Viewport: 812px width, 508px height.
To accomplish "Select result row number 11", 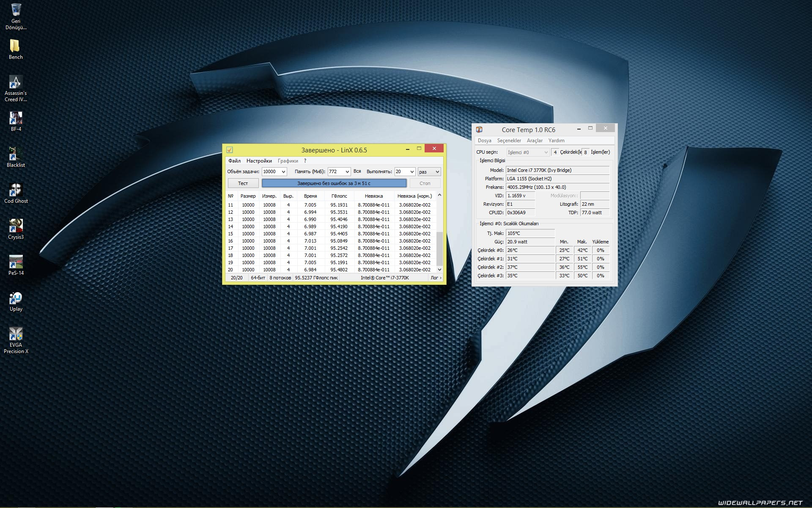I will point(331,205).
